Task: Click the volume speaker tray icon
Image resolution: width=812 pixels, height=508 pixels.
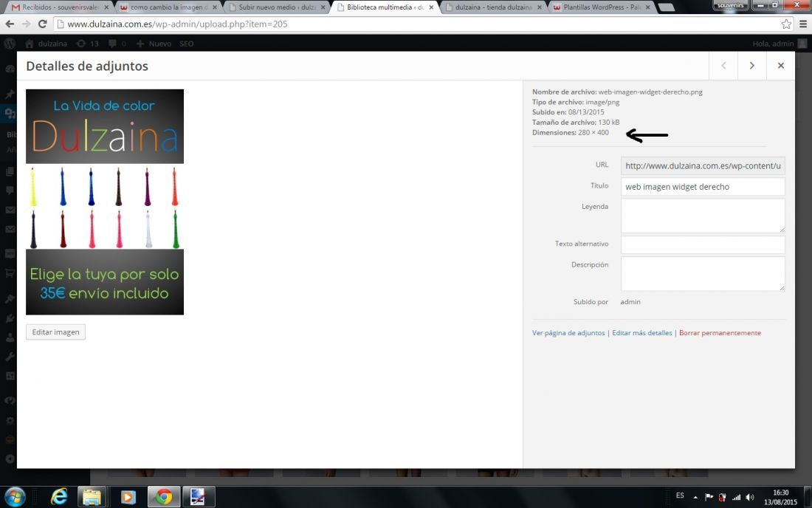Action: pyautogui.click(x=750, y=497)
